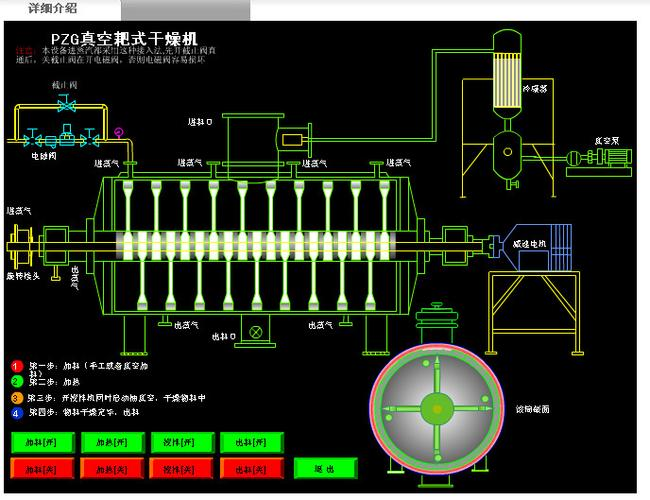Viewport: 650px width, 500px height.
Task: Click the red step 1 circle marker
Action: tap(16, 367)
